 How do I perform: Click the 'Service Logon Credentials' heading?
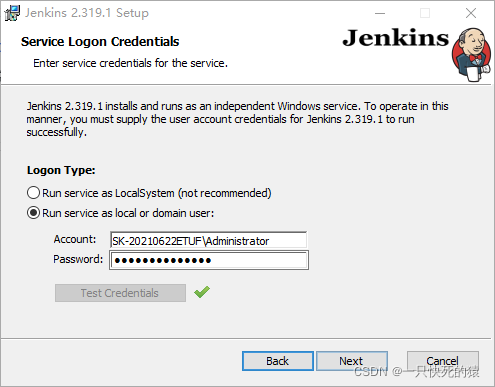tap(100, 42)
